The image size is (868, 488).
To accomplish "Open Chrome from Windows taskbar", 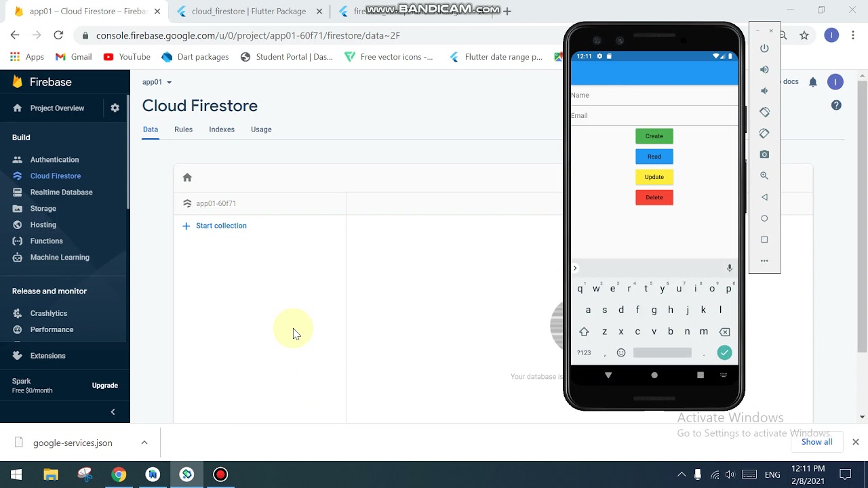I will [119, 474].
